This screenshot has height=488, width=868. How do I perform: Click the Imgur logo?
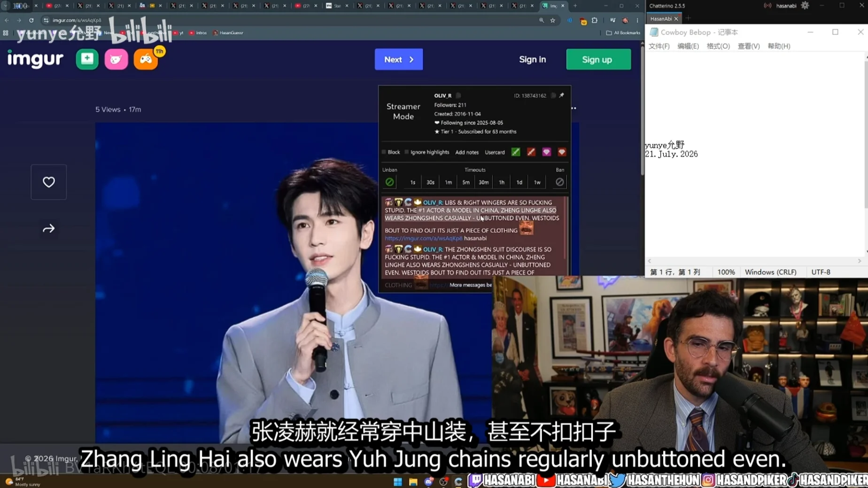(35, 59)
